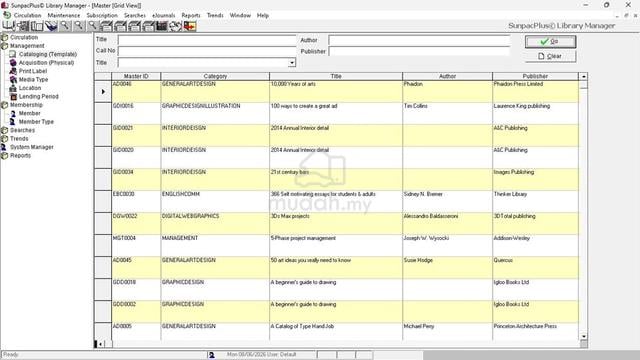640x360 pixels.
Task: Click the open book toolbar icon
Action: [8, 26]
